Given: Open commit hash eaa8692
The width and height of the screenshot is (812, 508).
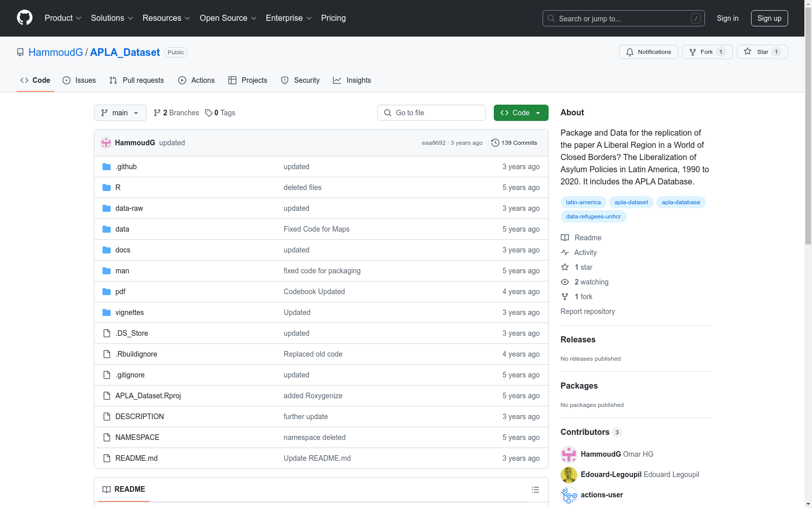Looking at the screenshot, I should coord(433,143).
